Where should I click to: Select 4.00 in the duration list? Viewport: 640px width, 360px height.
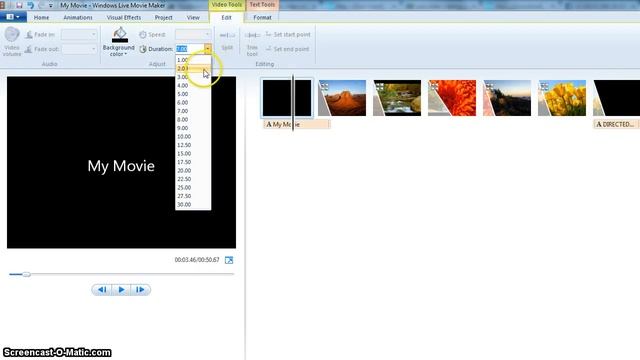pyautogui.click(x=193, y=86)
